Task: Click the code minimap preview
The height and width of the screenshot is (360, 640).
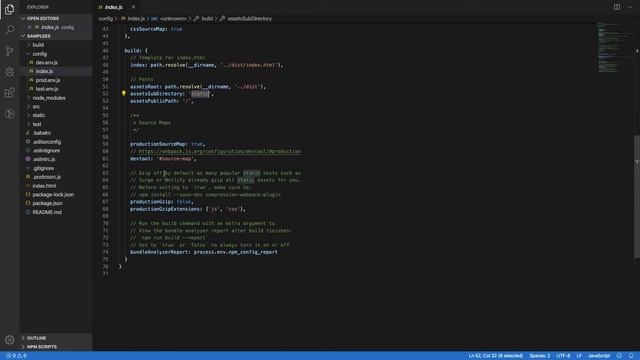Action: pyautogui.click(x=614, y=47)
